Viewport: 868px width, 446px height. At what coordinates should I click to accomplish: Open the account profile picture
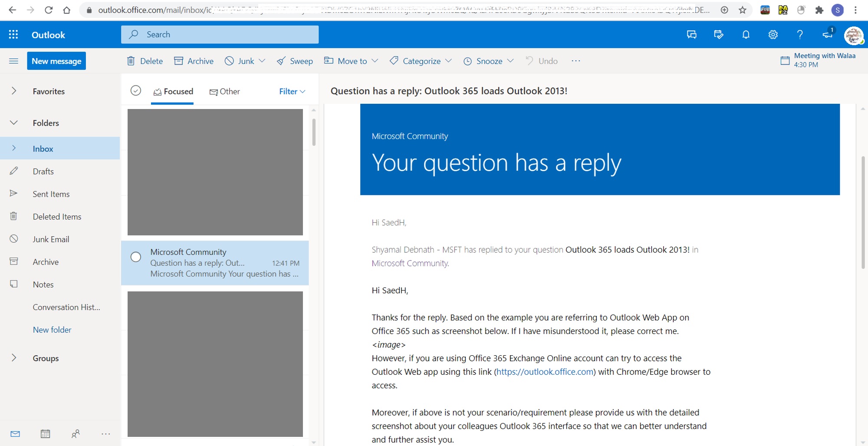pyautogui.click(x=854, y=35)
